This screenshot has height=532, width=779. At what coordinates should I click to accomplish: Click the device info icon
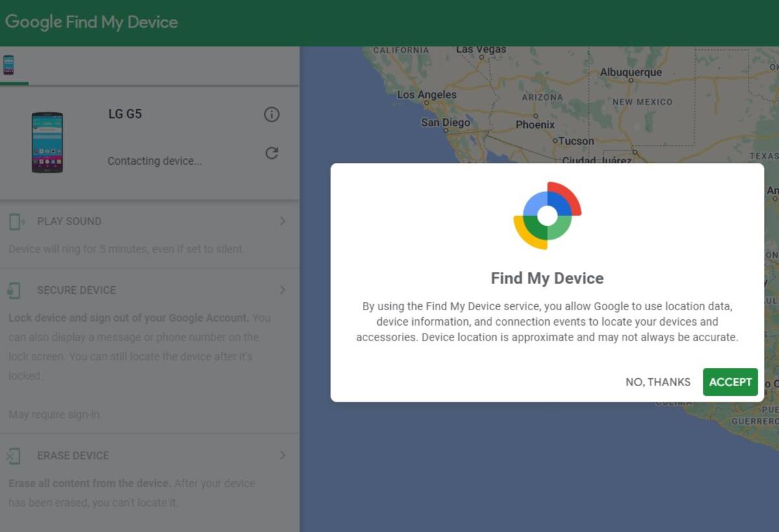[x=271, y=115]
